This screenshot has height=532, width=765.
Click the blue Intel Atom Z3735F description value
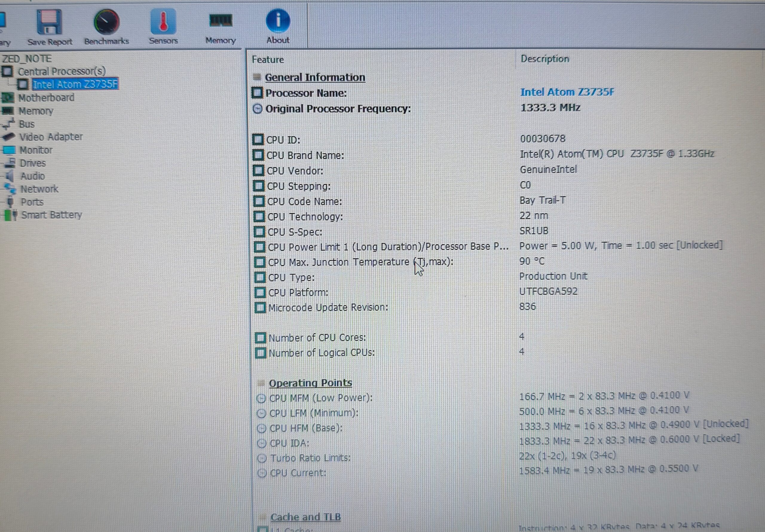(567, 92)
